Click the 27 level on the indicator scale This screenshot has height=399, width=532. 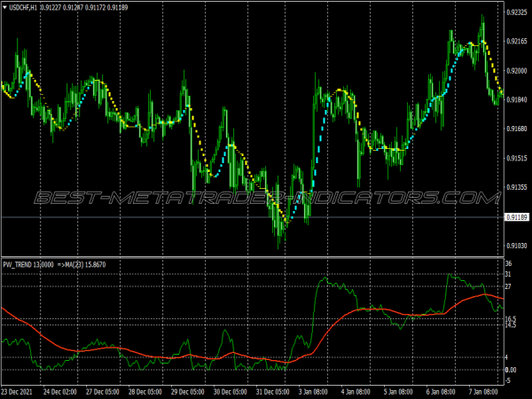click(508, 286)
